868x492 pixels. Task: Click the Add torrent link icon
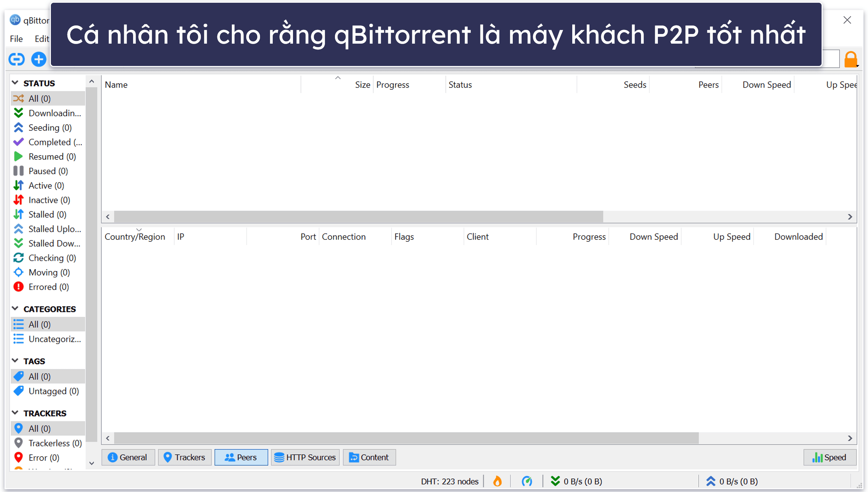pyautogui.click(x=17, y=59)
